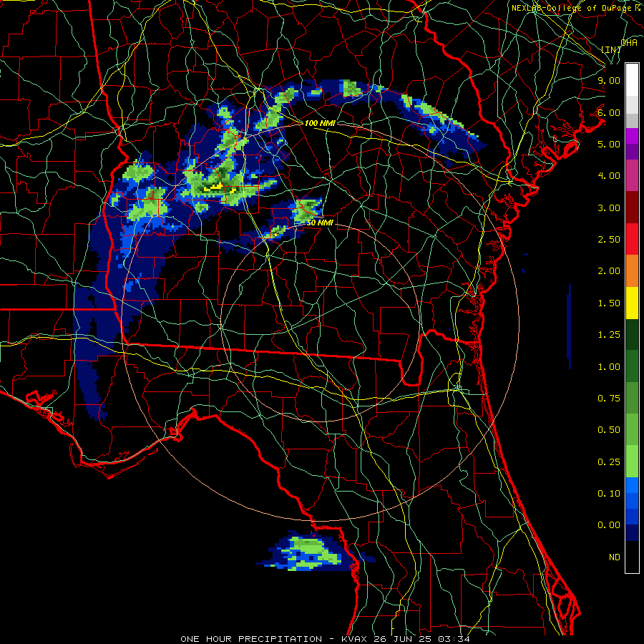Click the ND no-data label
The height and width of the screenshot is (644, 644).
615,557
